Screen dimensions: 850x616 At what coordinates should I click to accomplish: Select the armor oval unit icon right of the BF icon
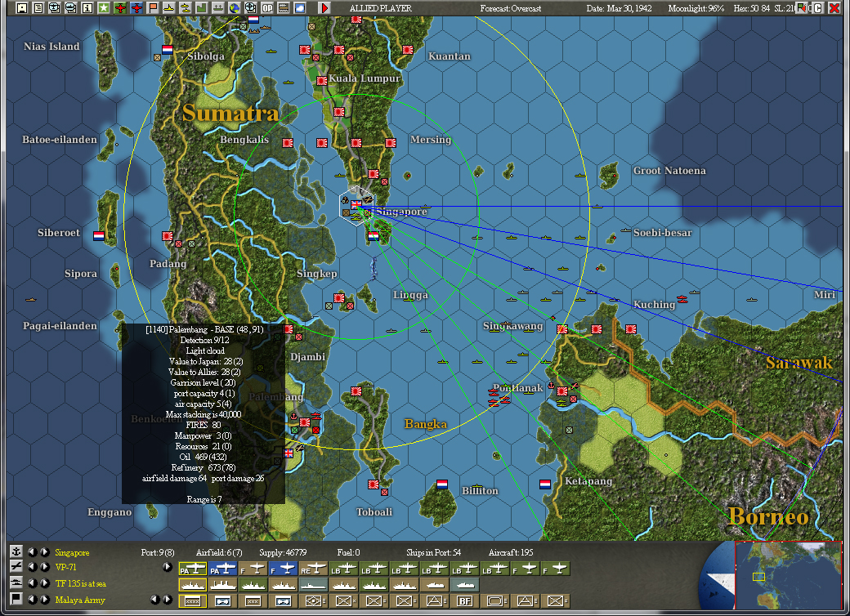pyautogui.click(x=495, y=600)
